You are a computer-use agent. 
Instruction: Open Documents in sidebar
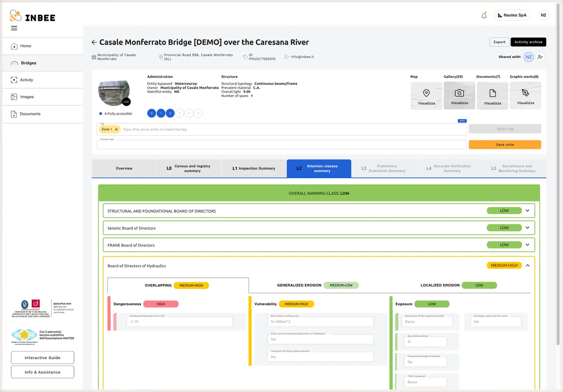(42, 114)
